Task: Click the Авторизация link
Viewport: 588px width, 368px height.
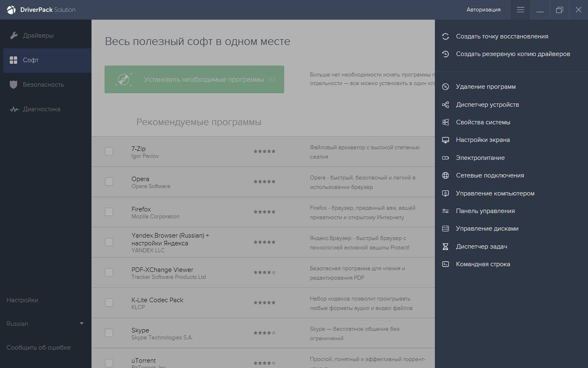Action: [483, 10]
